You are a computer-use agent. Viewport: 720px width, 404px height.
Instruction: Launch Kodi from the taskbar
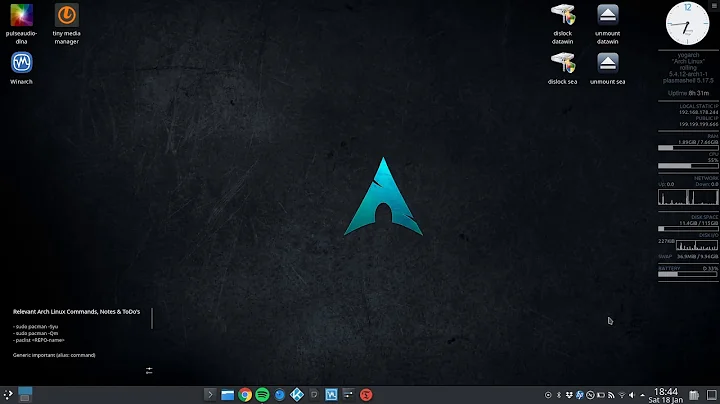297,394
